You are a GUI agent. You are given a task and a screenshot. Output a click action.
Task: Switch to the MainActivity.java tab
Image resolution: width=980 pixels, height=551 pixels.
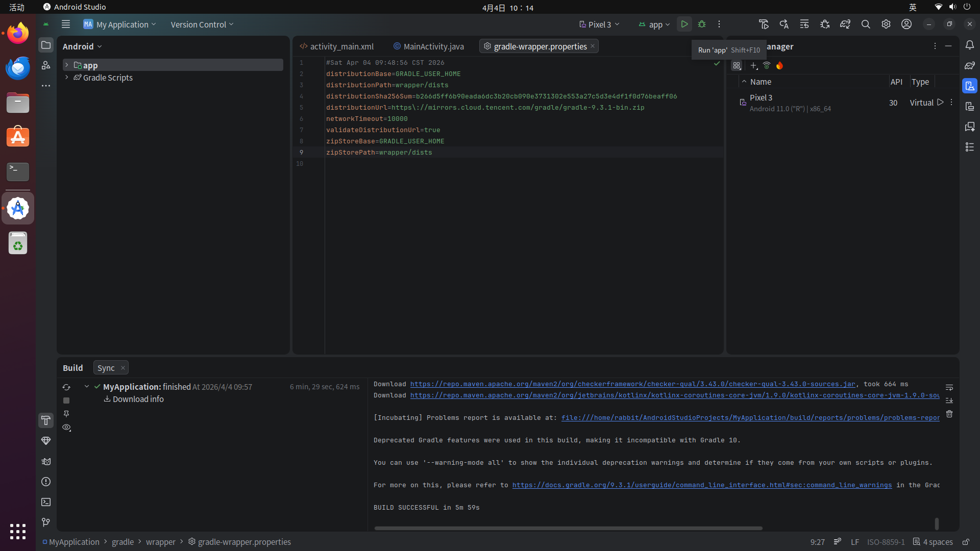[x=433, y=46]
